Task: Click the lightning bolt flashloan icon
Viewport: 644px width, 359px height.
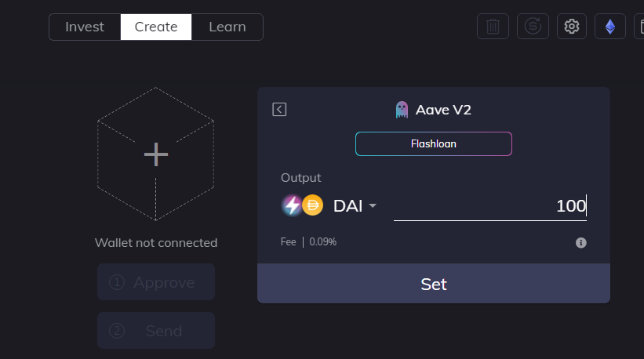Action: 292,205
